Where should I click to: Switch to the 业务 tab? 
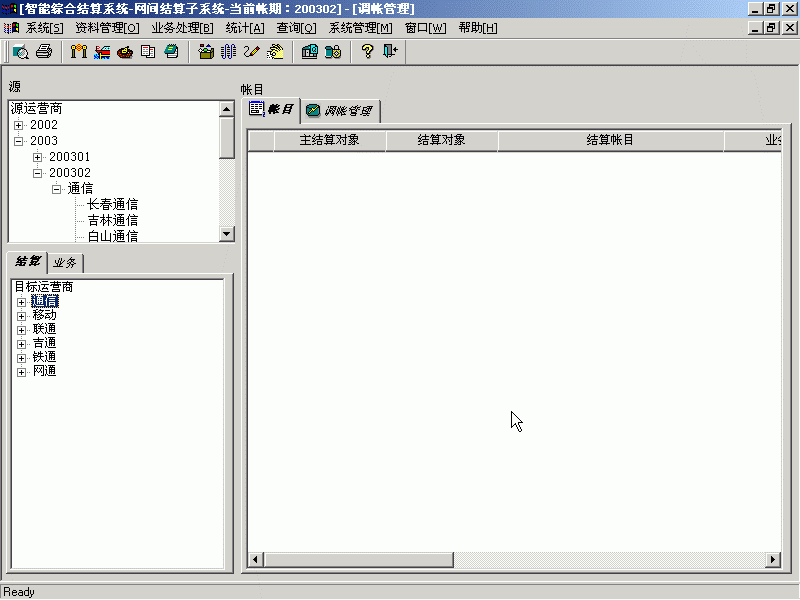tap(66, 263)
